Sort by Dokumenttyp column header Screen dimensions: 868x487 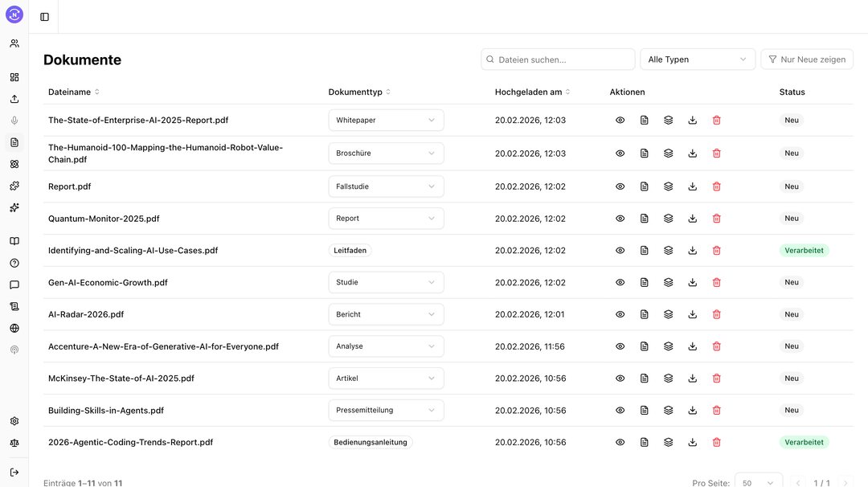click(359, 92)
